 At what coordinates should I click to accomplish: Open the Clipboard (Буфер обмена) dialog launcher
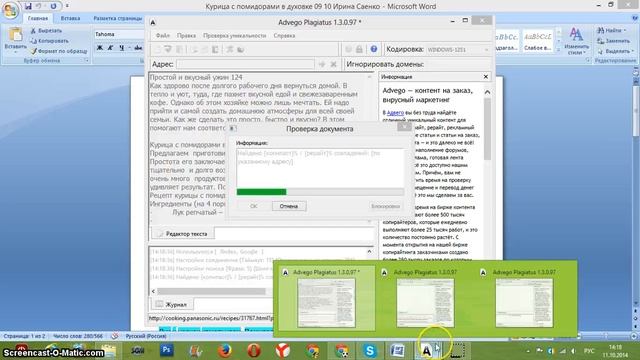click(87, 60)
